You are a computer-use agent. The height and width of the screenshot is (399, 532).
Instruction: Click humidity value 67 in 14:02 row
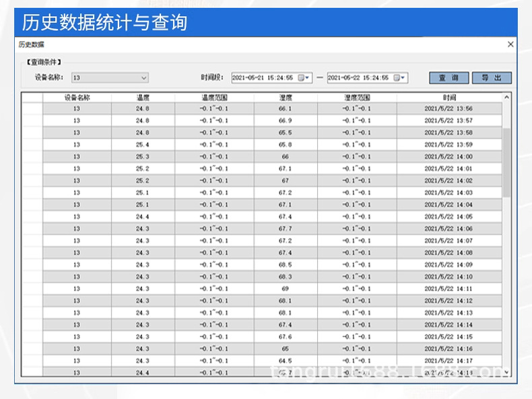[286, 181]
